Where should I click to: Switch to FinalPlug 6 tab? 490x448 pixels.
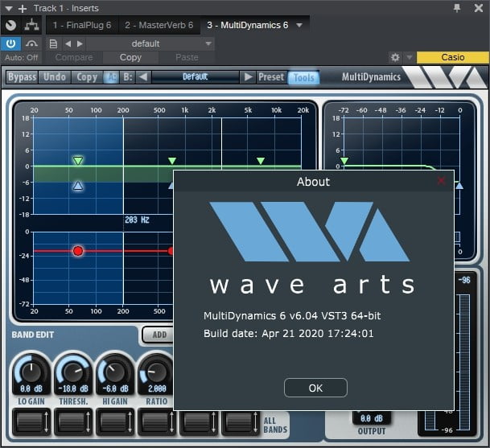pos(82,25)
